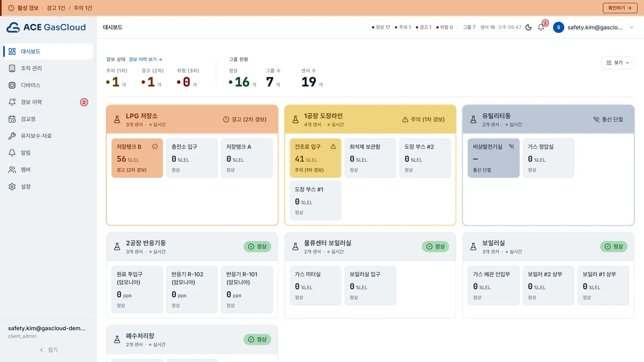Click 통신 단절 status on 유틸리티동 header
Screen dimensions: 644x362
[608, 119]
